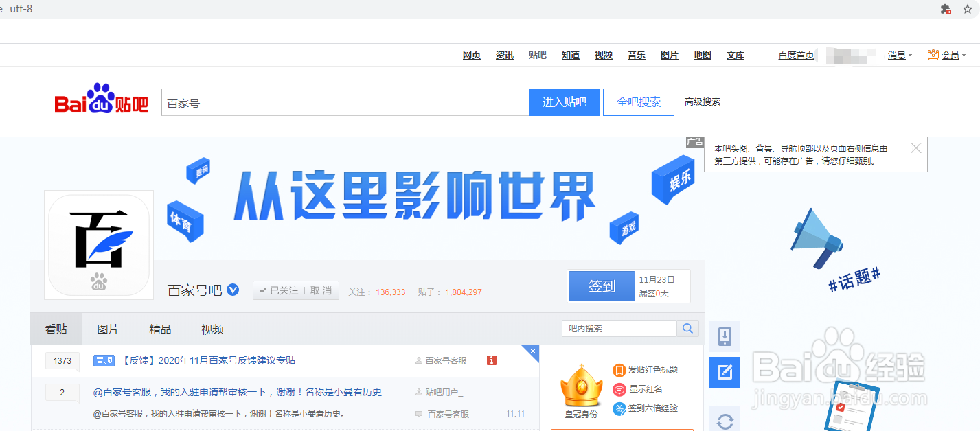Click the 广告 ad label tag

click(x=695, y=142)
